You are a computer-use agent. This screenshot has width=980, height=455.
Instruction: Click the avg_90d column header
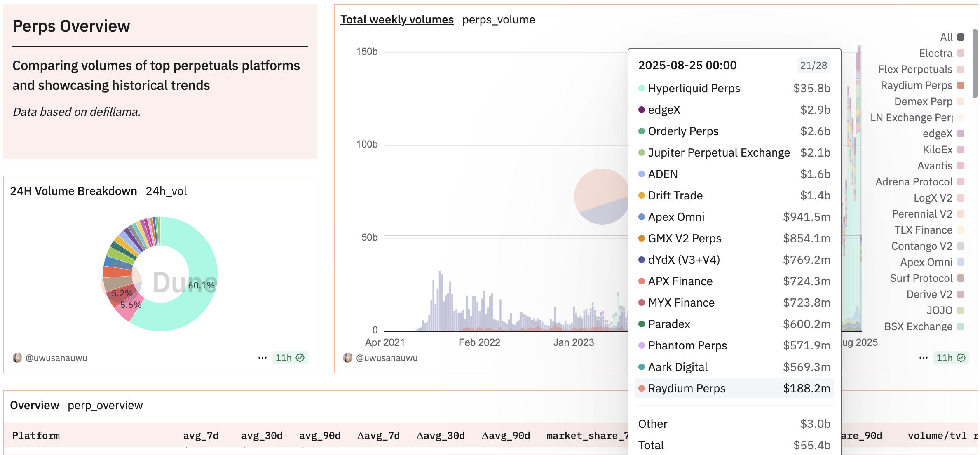[x=320, y=436]
